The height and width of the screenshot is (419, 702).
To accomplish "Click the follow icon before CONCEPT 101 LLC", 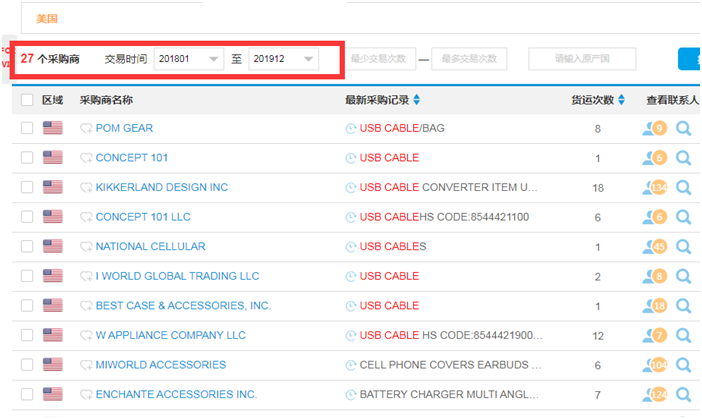I will 86,217.
